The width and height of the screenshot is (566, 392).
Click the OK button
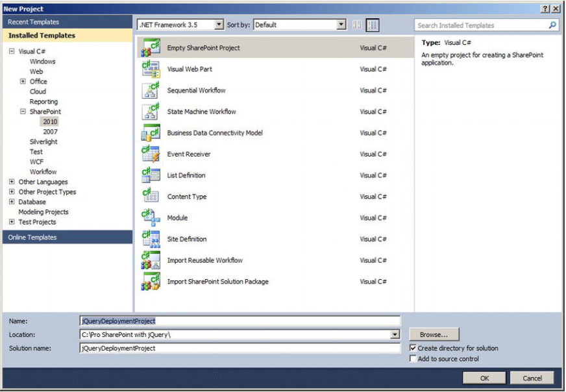[484, 378]
